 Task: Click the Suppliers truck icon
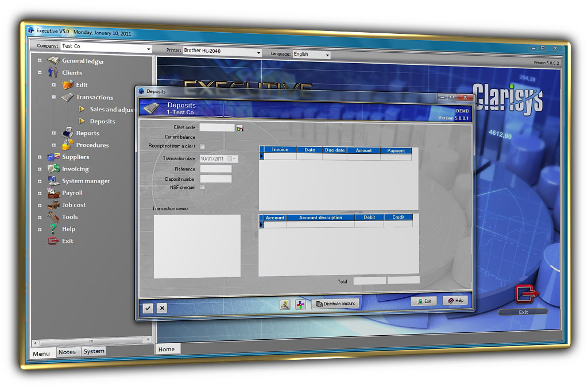click(53, 157)
